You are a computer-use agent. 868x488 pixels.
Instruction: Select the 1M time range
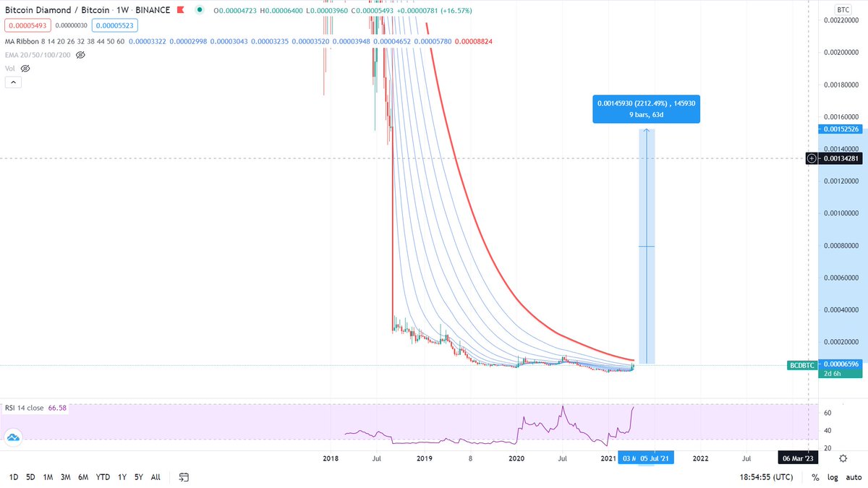coord(48,477)
